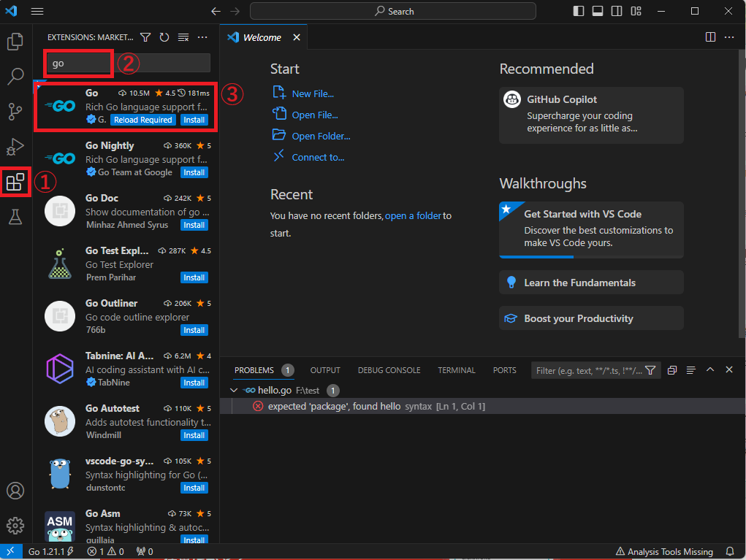Switch to the Problems panel tab
This screenshot has width=746, height=560.
click(x=254, y=370)
